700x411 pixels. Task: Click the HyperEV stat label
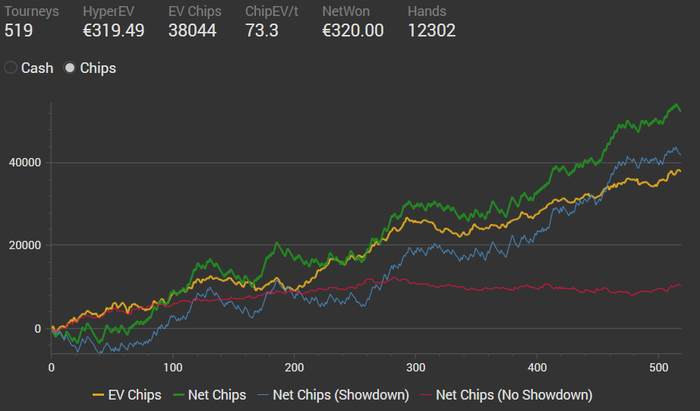(108, 11)
